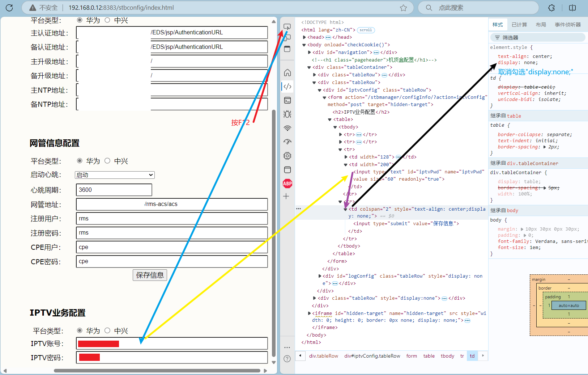Click the ABP Adblock Plus icon

coord(287,184)
